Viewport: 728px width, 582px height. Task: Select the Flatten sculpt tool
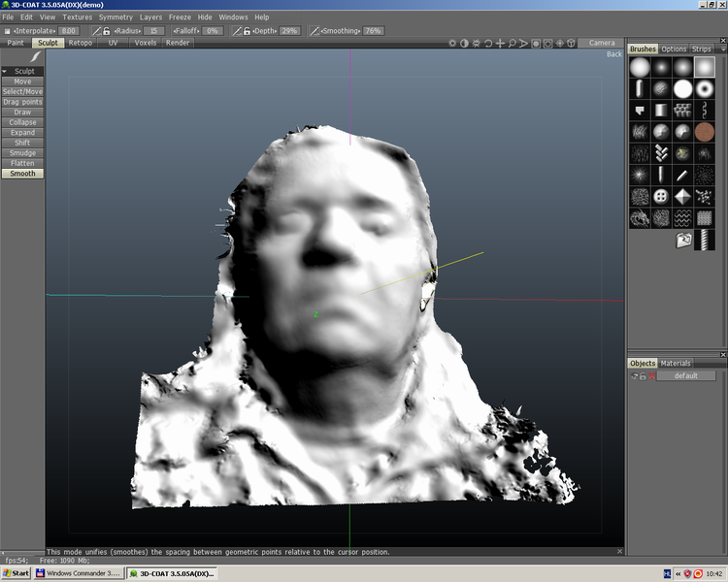[22, 163]
